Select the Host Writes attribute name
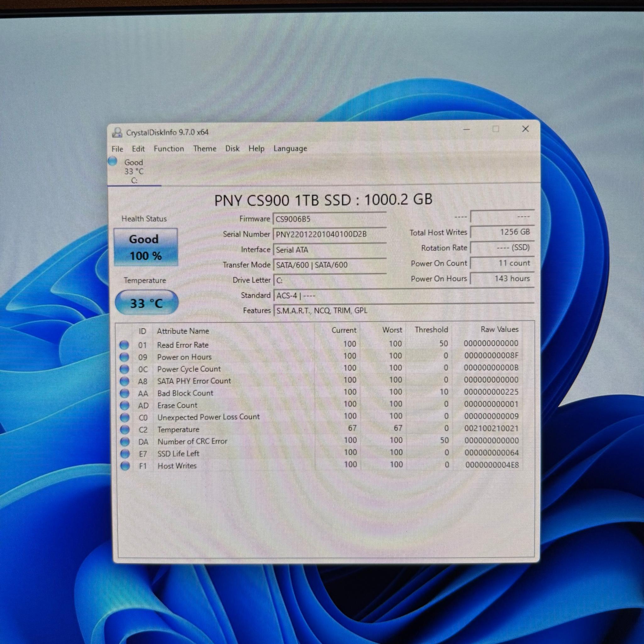 click(x=177, y=466)
